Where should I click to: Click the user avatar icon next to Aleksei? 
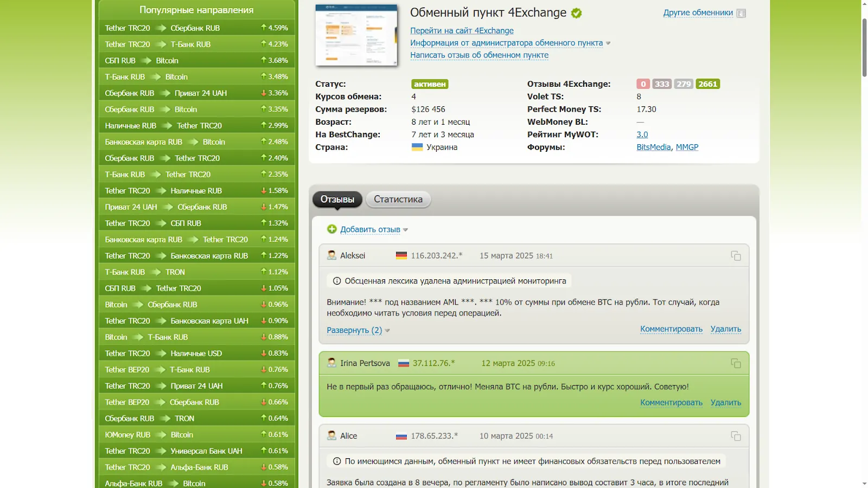click(x=331, y=255)
